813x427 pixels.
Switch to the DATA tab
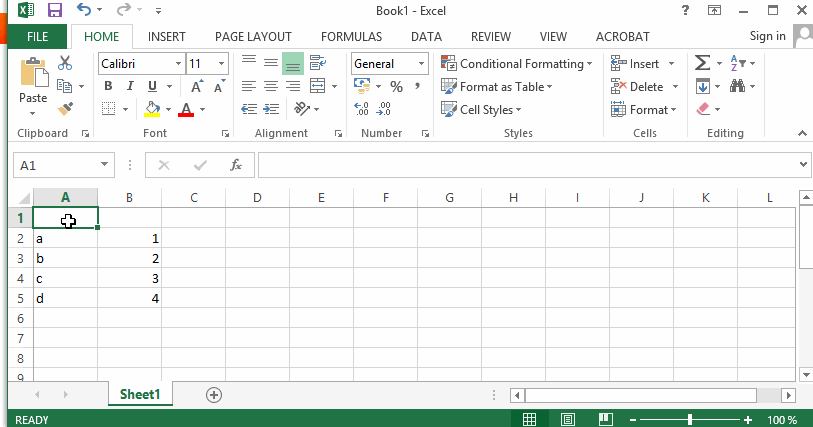426,37
